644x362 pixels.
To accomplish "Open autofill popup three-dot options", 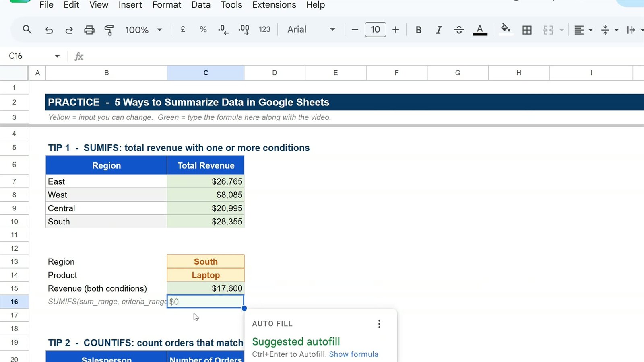I will coord(379,324).
